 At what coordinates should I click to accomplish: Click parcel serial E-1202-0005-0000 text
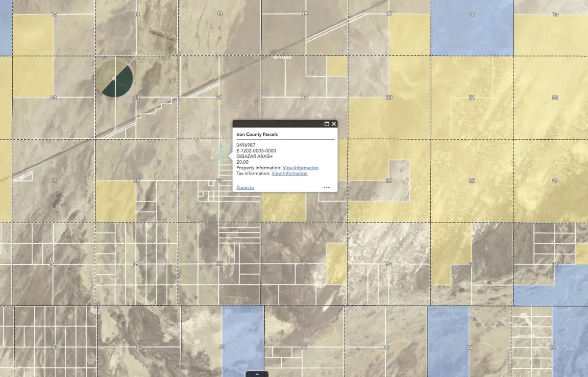point(256,151)
